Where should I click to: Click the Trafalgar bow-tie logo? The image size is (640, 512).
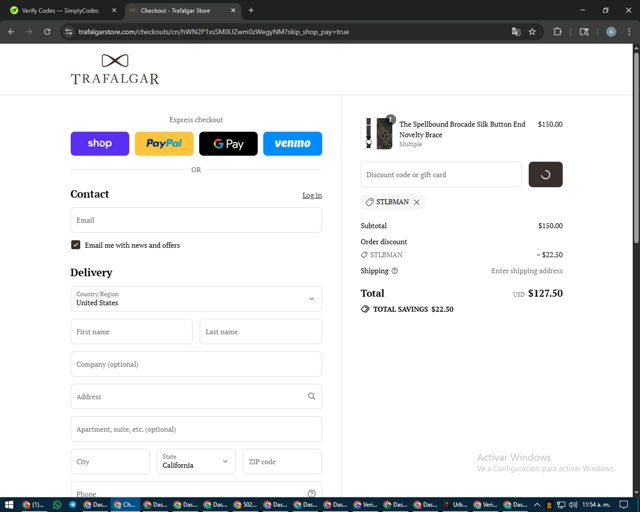click(x=115, y=69)
